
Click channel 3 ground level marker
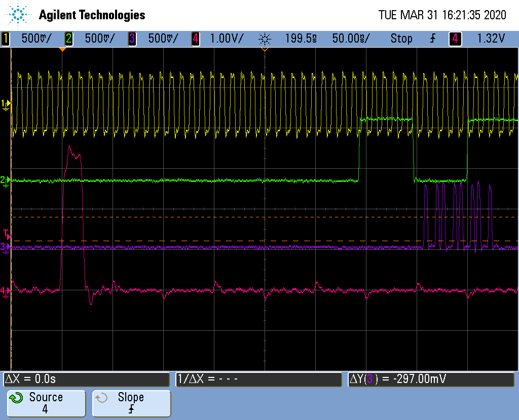click(x=6, y=248)
